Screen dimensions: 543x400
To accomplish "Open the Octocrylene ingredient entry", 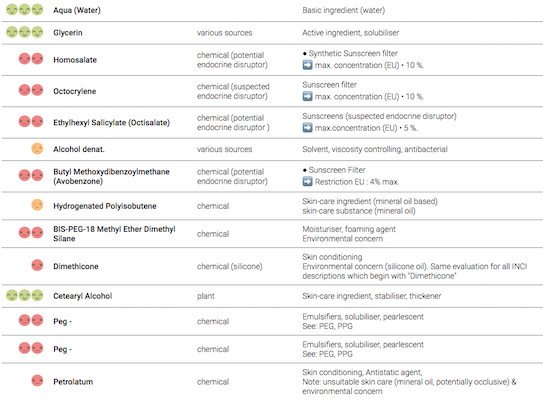I will tap(74, 91).
